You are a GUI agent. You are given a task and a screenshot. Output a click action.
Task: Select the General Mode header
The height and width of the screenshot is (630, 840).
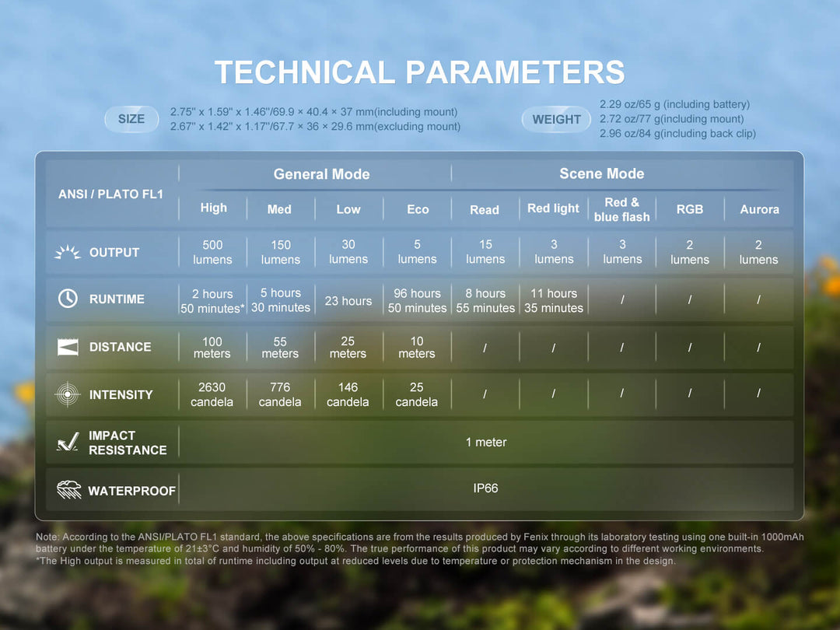(x=321, y=173)
